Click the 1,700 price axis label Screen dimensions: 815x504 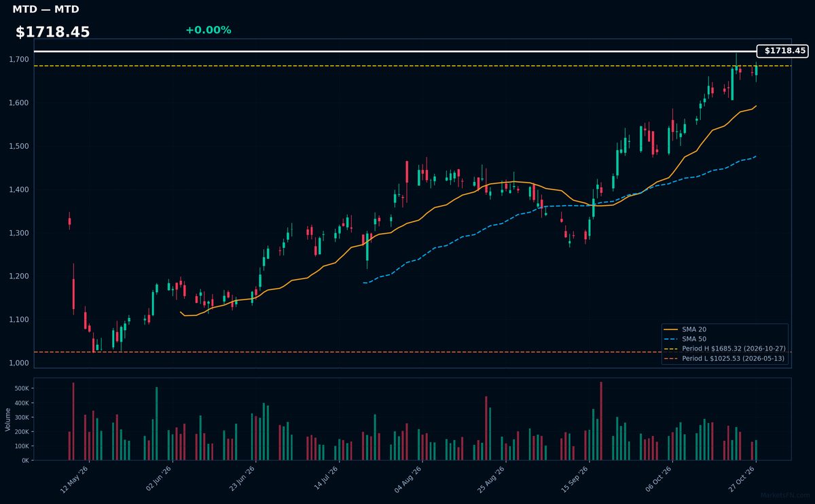(20, 60)
